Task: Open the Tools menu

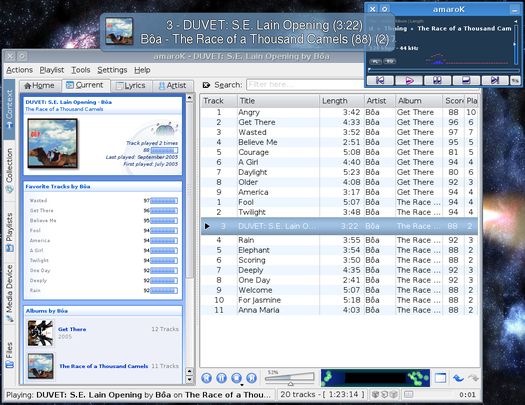Action: (81, 70)
